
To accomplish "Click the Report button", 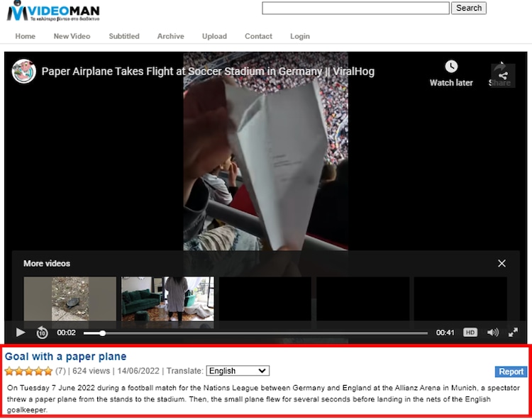I will [x=511, y=371].
